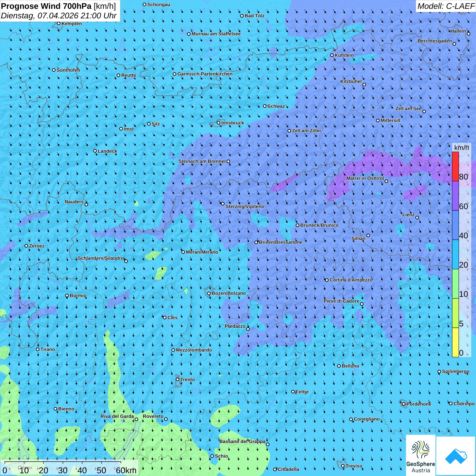Click the green 10-20 km/h legend color
Screen dimensions: 476x476
455,284
